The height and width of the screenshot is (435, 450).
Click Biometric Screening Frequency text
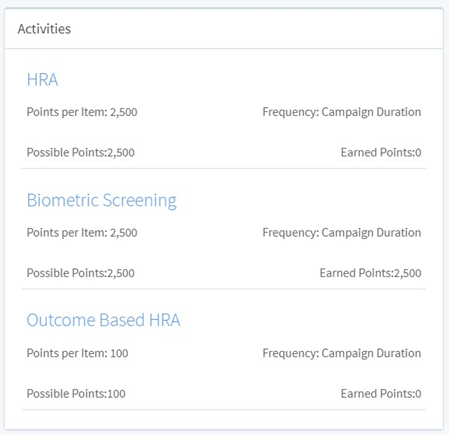[342, 233]
